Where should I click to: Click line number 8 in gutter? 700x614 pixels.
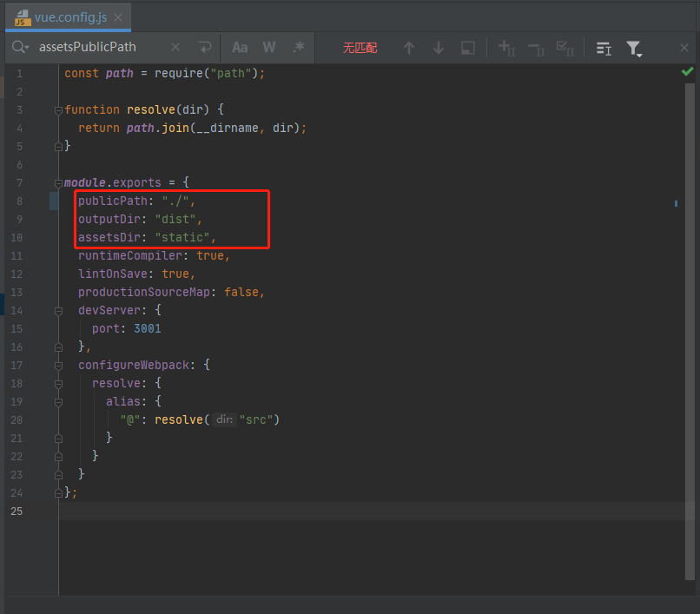point(19,201)
